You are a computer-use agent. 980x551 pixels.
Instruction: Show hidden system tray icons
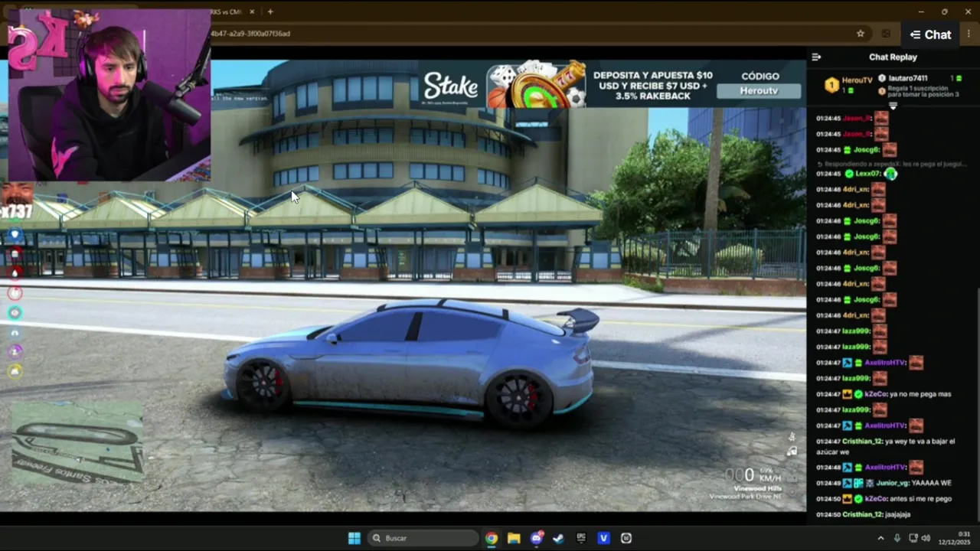pos(880,538)
